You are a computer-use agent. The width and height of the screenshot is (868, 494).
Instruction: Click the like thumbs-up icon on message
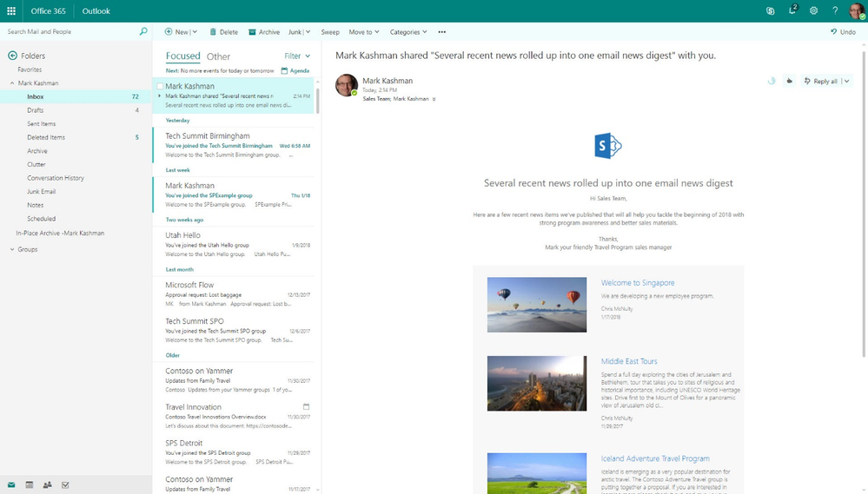790,81
